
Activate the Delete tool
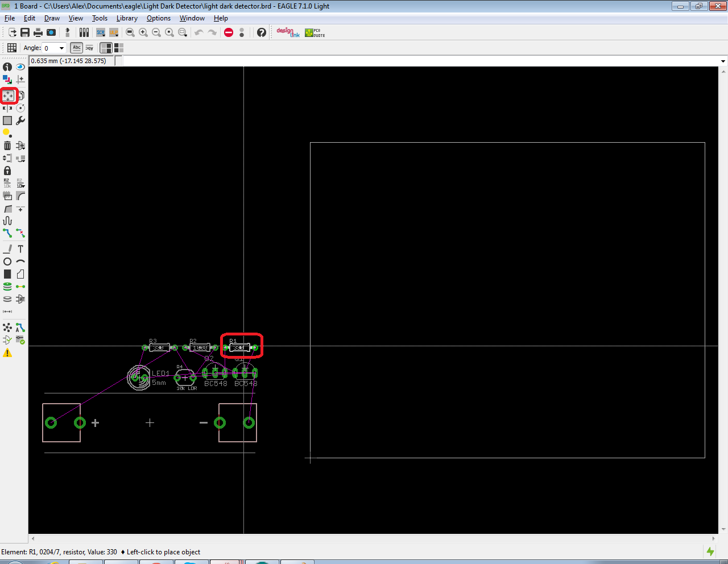pos(7,146)
